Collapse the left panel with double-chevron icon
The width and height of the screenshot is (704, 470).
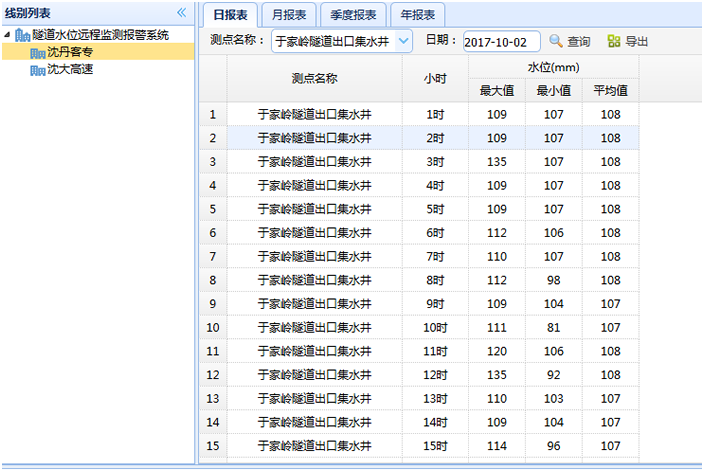pos(181,12)
